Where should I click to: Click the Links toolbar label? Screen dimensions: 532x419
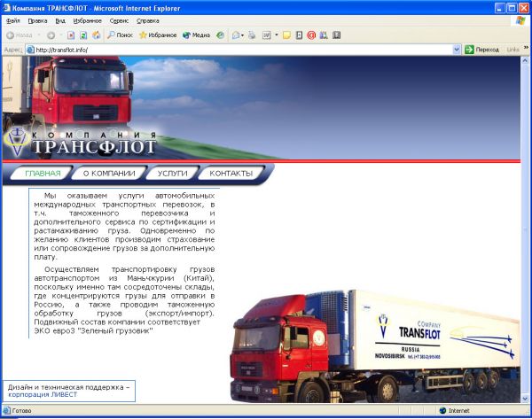[512, 50]
